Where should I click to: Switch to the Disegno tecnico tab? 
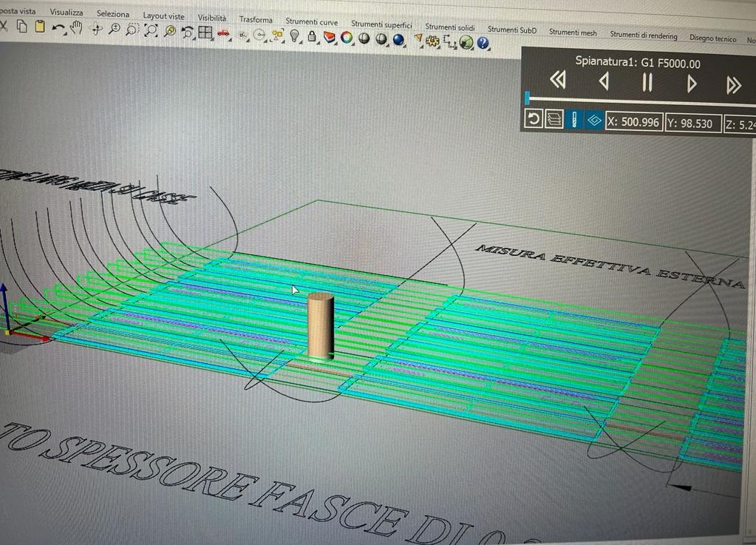click(712, 38)
